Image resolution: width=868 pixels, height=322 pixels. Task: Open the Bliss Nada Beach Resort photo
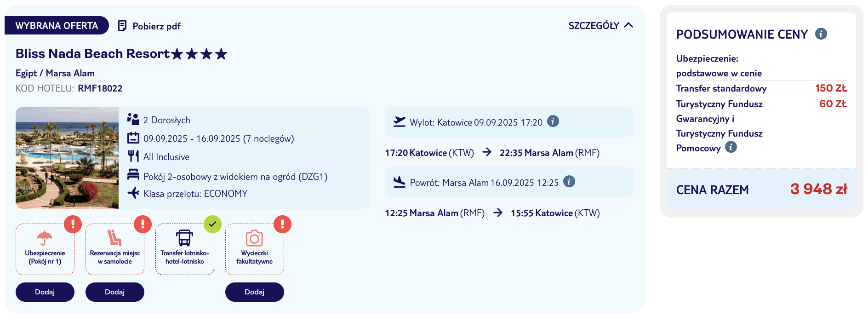[x=67, y=158]
